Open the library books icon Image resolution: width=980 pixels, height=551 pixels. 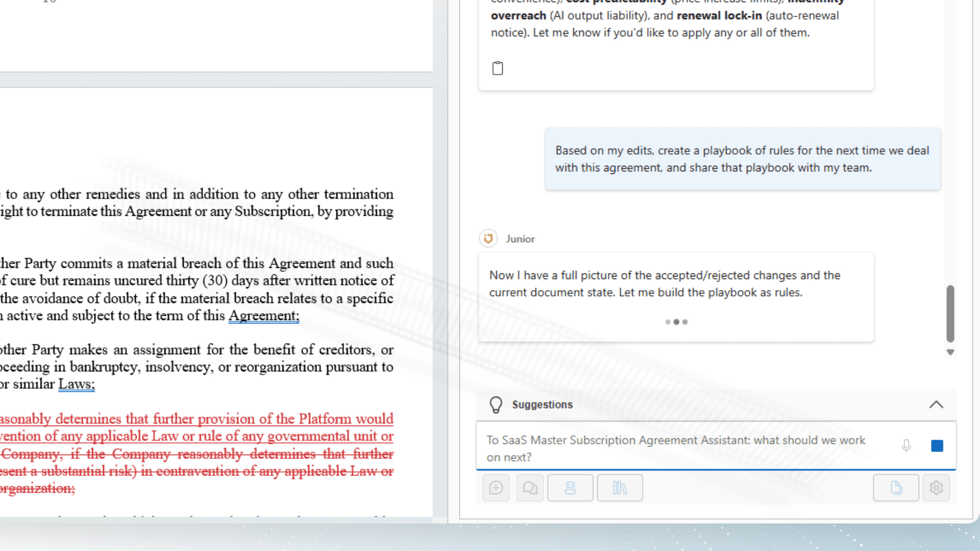pyautogui.click(x=620, y=488)
